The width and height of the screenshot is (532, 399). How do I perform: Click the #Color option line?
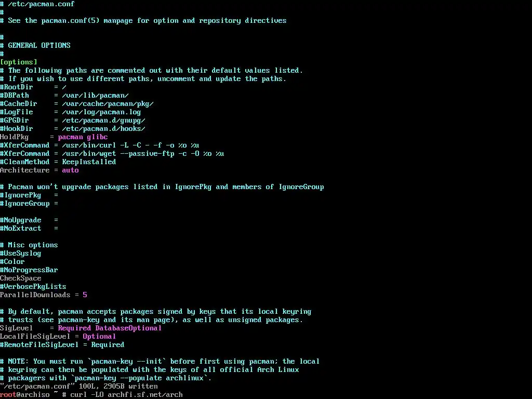pos(12,262)
